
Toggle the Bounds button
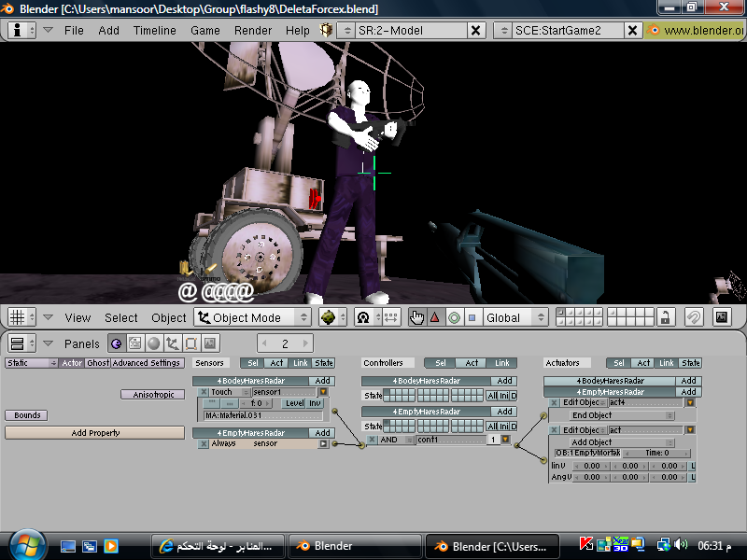coord(27,415)
